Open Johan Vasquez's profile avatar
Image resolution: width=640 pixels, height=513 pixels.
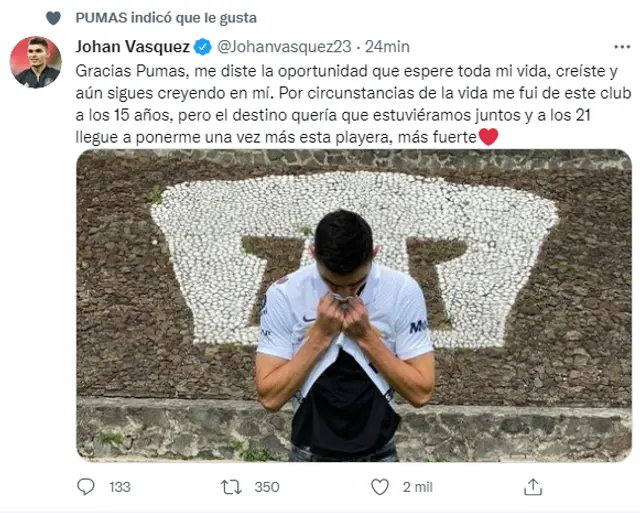(36, 62)
